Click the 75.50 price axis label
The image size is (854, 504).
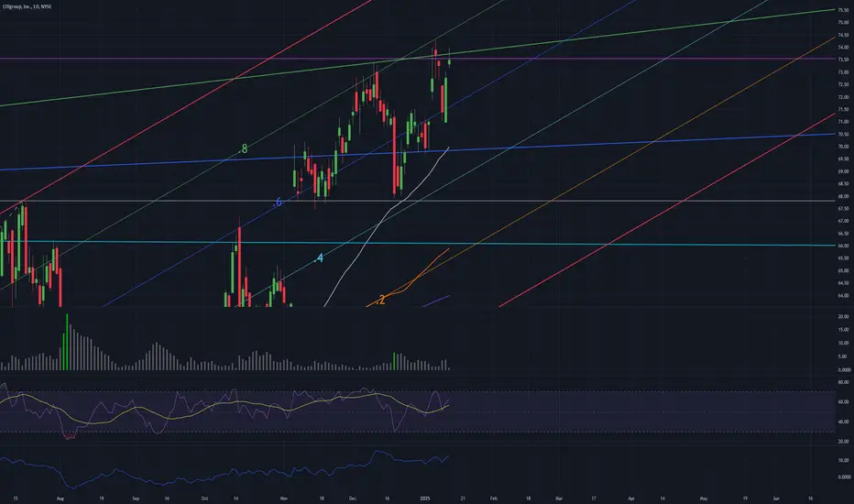pos(843,10)
